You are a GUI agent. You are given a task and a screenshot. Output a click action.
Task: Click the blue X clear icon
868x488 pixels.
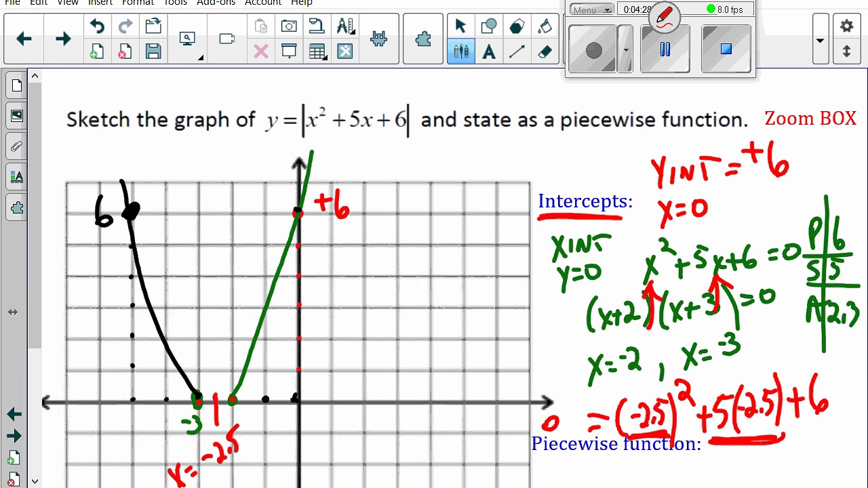click(345, 52)
